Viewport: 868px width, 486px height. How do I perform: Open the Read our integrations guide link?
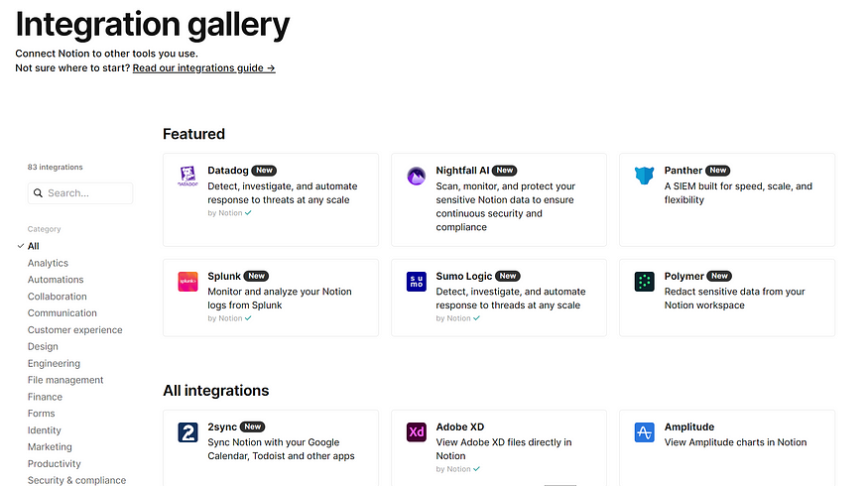(203, 68)
